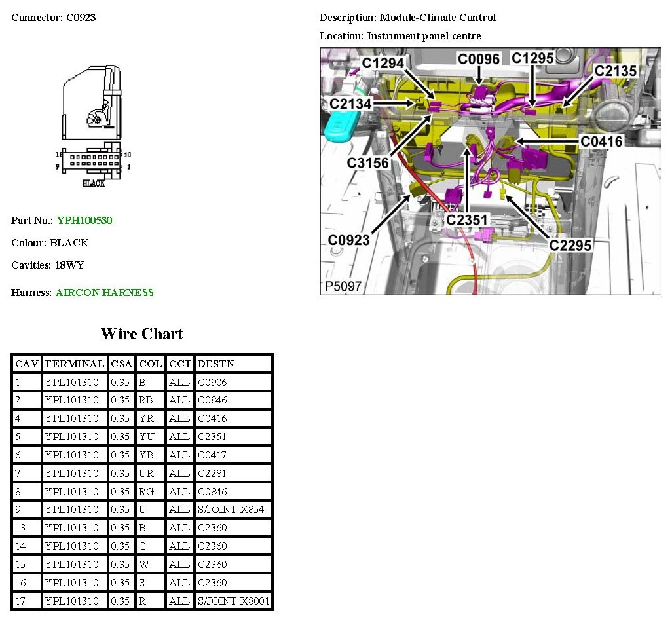Click the S/JOINT X854 destination cell
The width and height of the screenshot is (672, 617).
[x=231, y=510]
